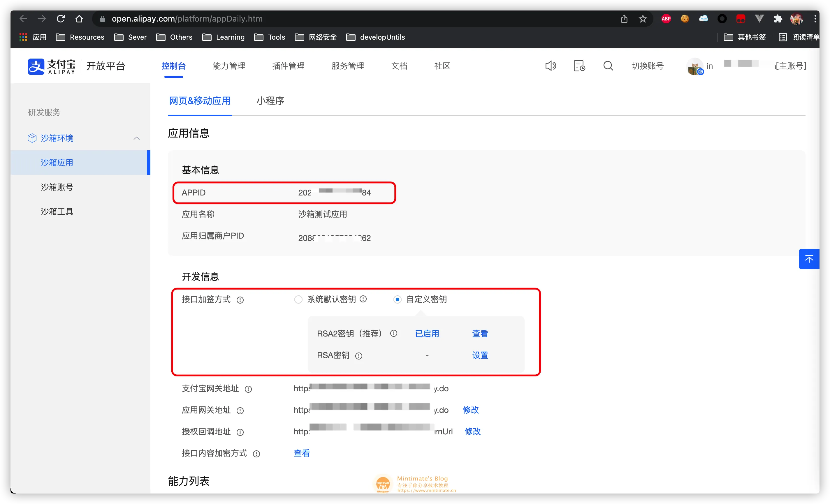
Task: Open the 社区 nav item
Action: [442, 66]
